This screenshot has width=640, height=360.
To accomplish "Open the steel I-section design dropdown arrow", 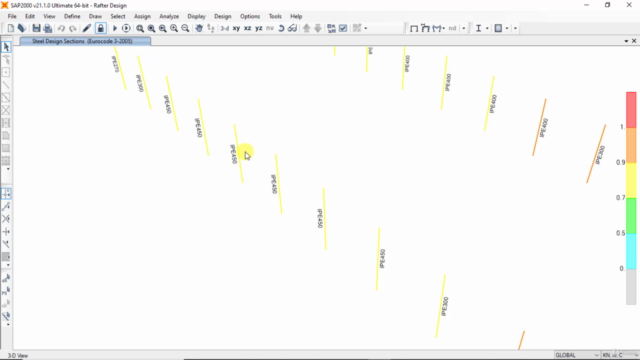I will pos(487,28).
